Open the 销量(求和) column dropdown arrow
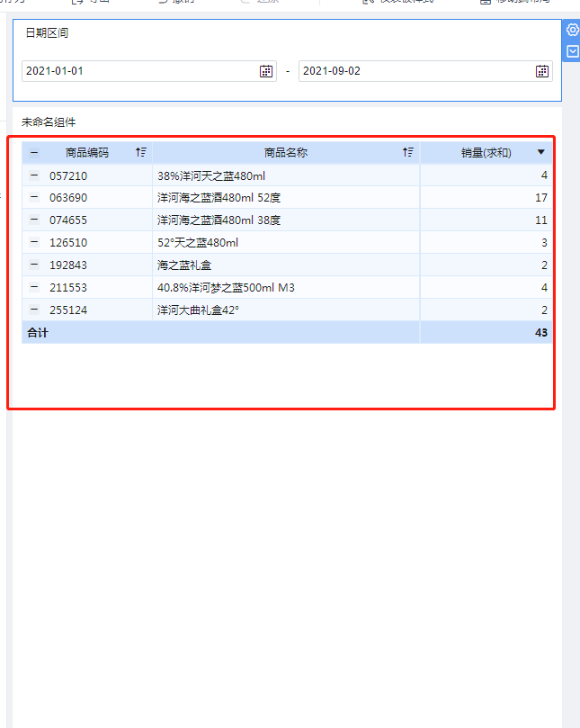580x728 pixels. coord(540,152)
